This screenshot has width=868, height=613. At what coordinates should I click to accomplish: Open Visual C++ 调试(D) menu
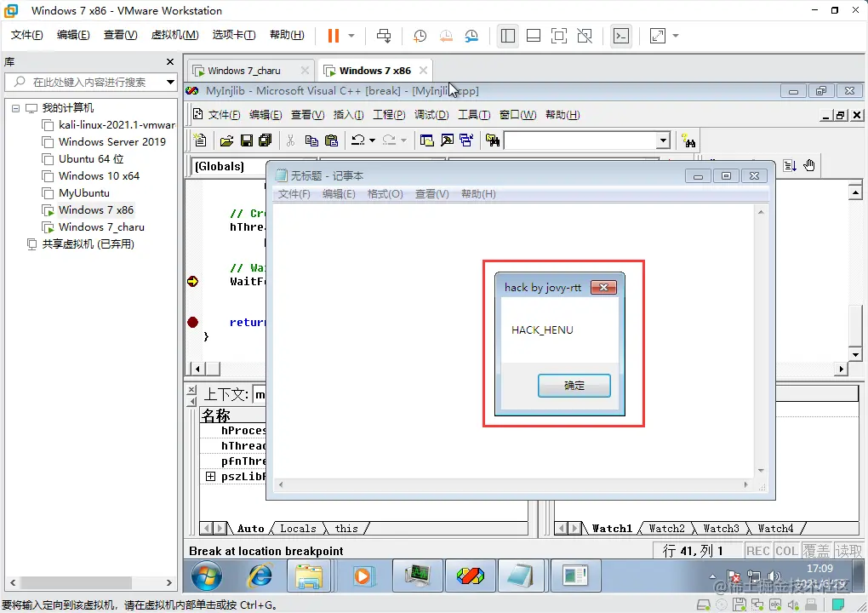point(431,115)
